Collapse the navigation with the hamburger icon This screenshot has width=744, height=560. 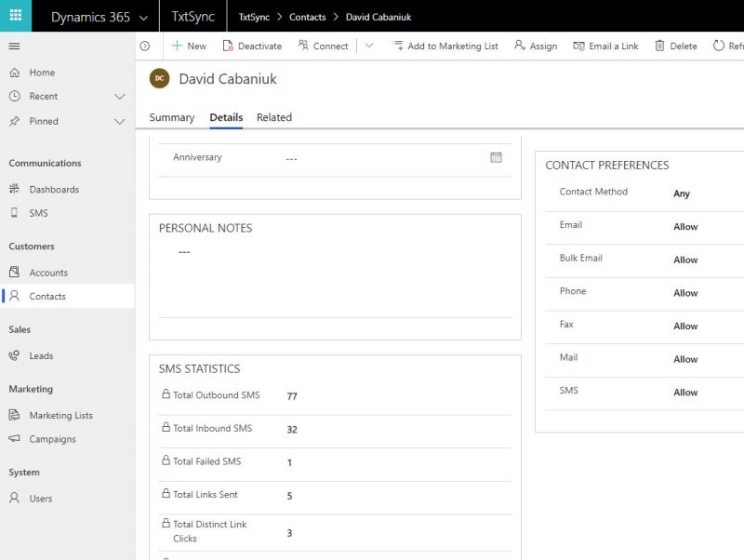(x=14, y=46)
